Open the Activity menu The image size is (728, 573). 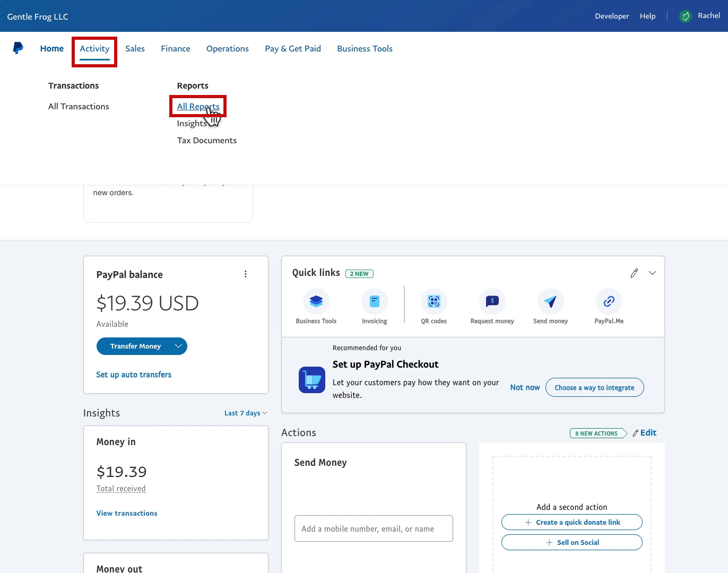94,49
